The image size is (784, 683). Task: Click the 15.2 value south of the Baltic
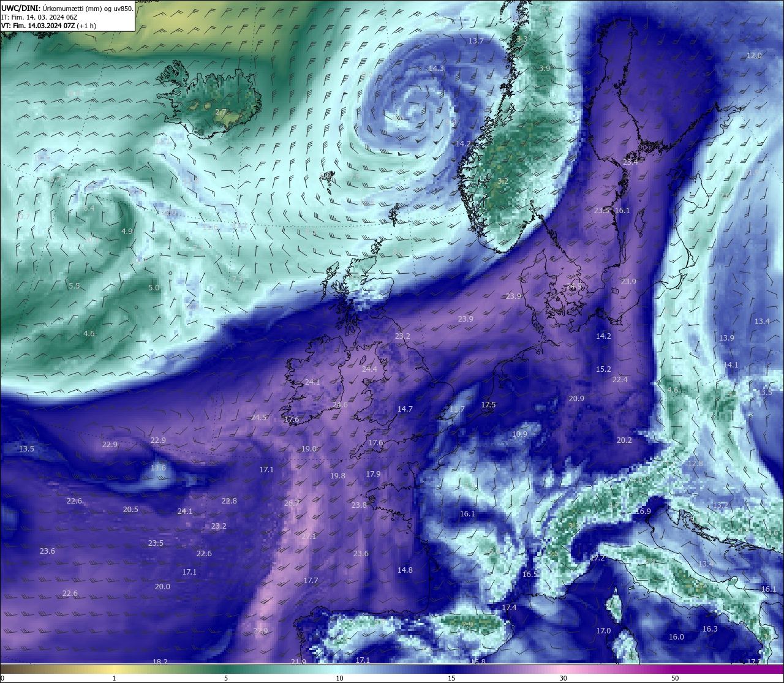click(x=603, y=369)
